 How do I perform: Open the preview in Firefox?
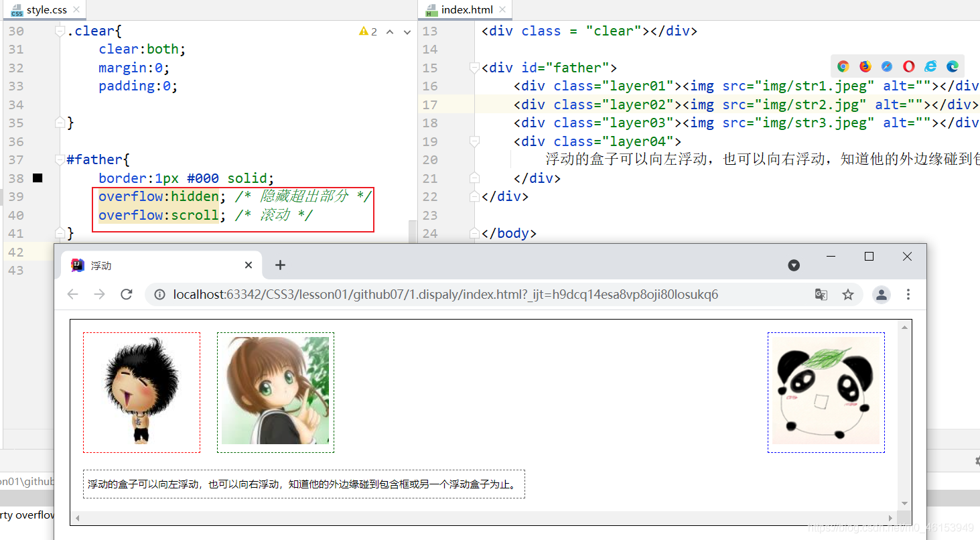coord(865,66)
